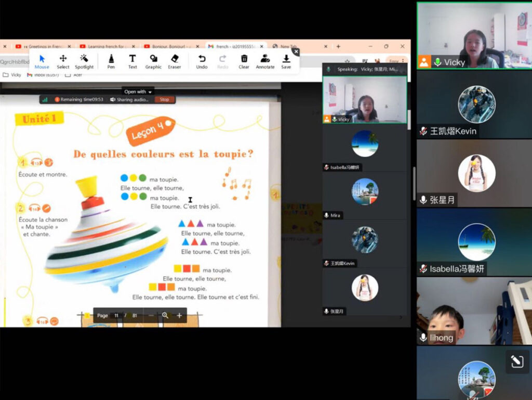Select lihong video tile
Image resolution: width=532 pixels, height=400 pixels.
click(474, 311)
